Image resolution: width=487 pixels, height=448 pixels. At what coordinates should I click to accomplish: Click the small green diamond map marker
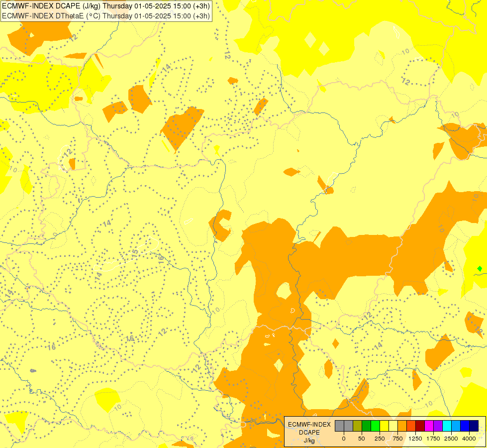pos(480,269)
